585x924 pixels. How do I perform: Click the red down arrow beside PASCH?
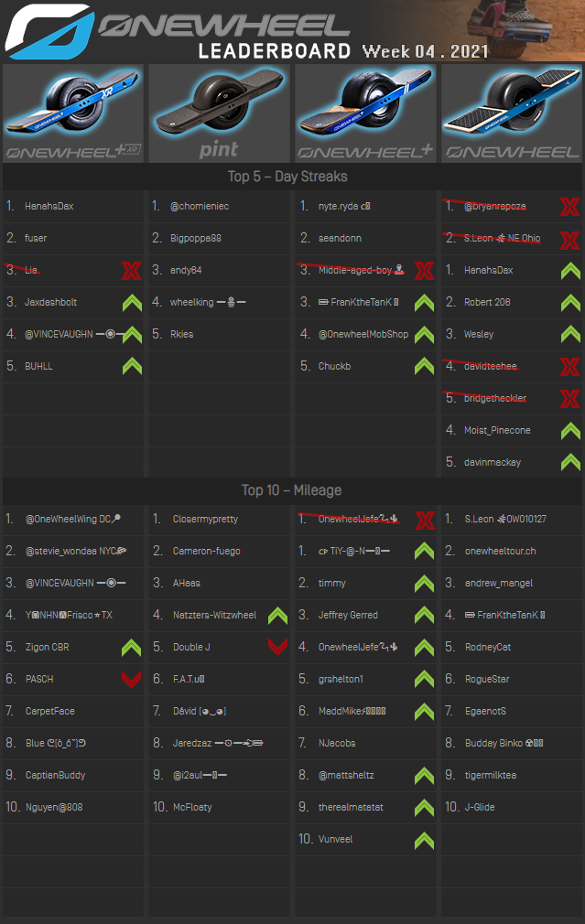[x=132, y=680]
